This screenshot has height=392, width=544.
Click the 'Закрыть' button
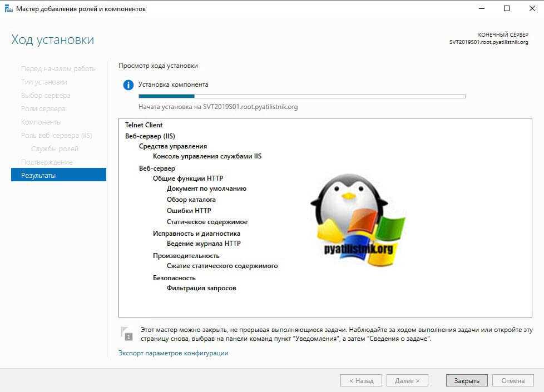point(467,380)
